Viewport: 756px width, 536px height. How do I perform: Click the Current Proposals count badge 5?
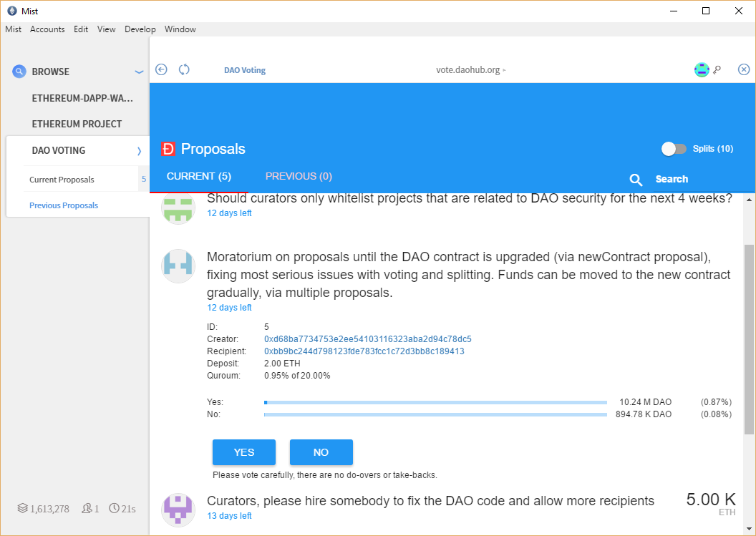(x=144, y=180)
